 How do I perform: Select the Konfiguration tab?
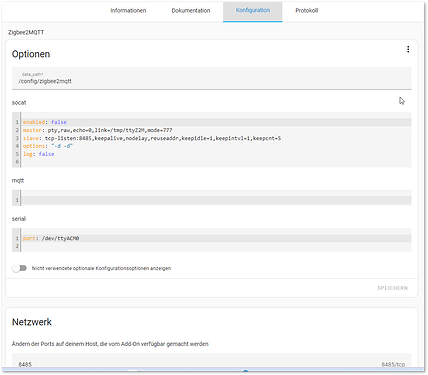253,11
